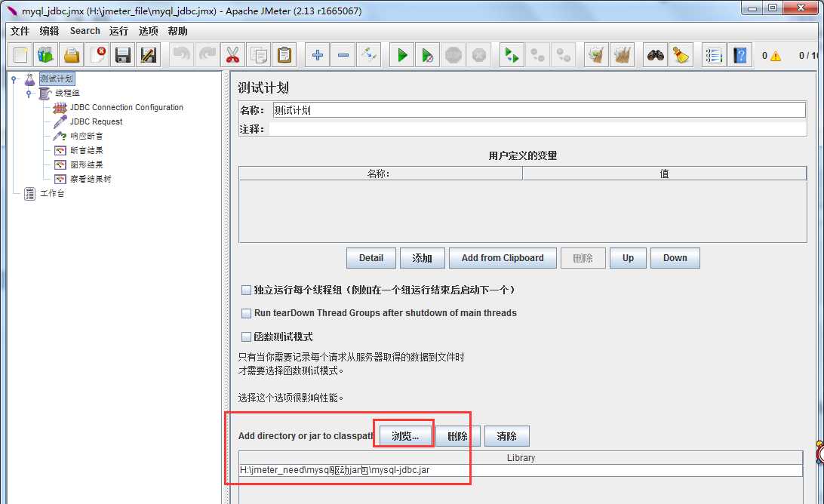This screenshot has height=504, width=824.
Task: Collapse the 测试计划 tree node handle
Action: point(14,78)
